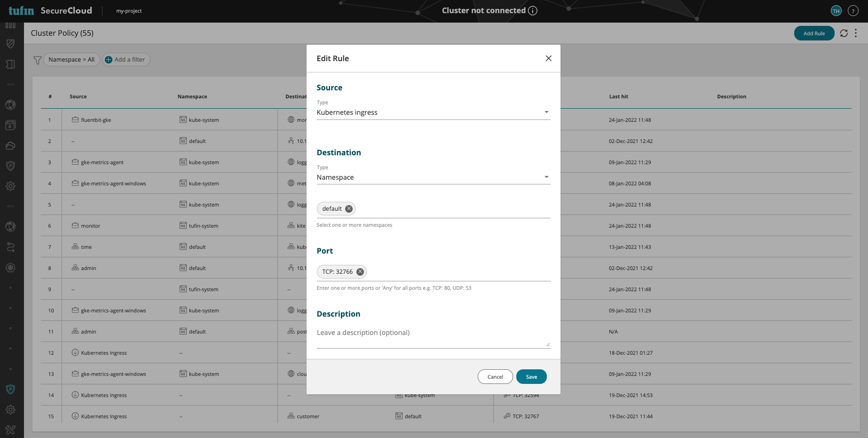Click the Cancel button

tap(495, 377)
